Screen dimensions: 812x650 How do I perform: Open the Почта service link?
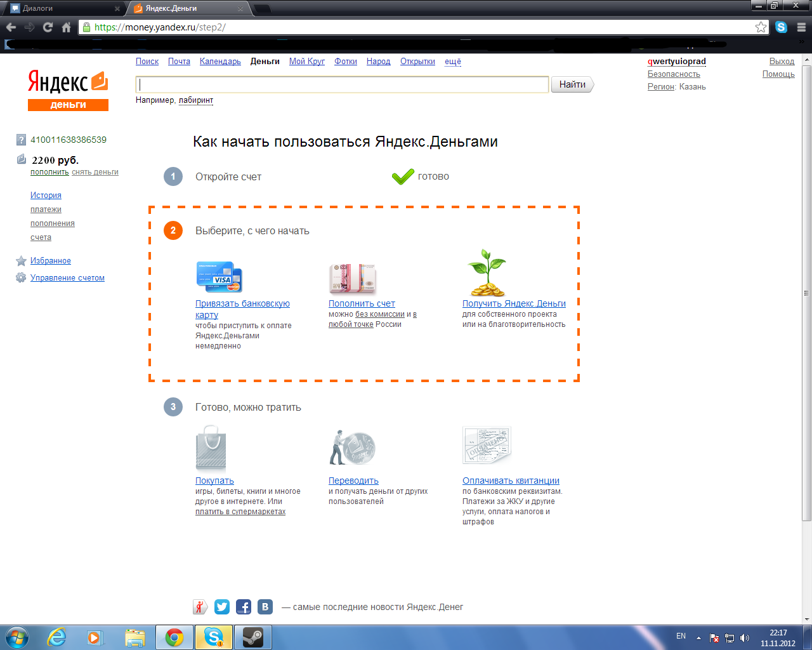coord(179,62)
